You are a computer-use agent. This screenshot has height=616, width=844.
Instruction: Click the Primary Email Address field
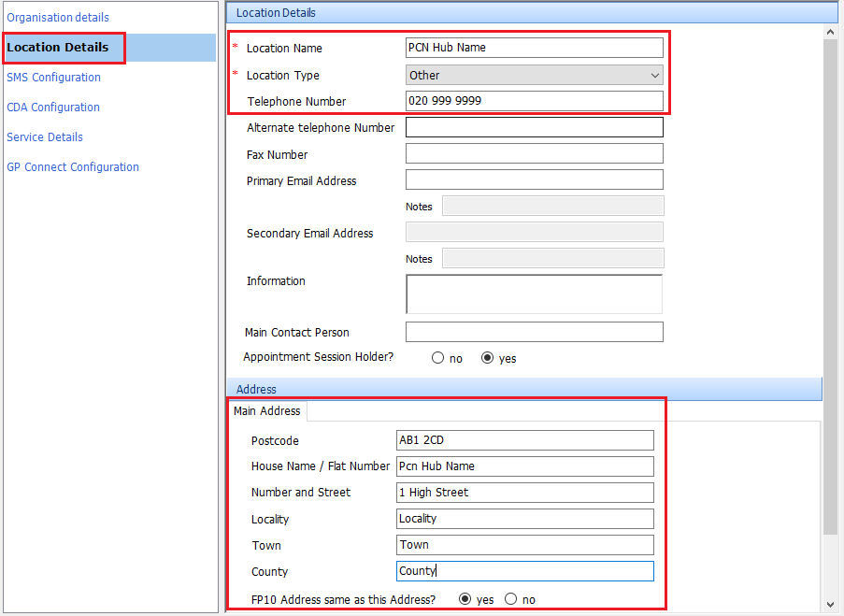pyautogui.click(x=534, y=179)
